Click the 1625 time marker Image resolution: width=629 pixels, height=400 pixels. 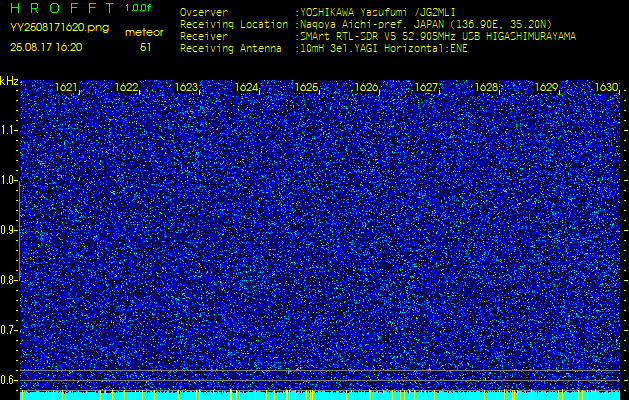click(306, 87)
